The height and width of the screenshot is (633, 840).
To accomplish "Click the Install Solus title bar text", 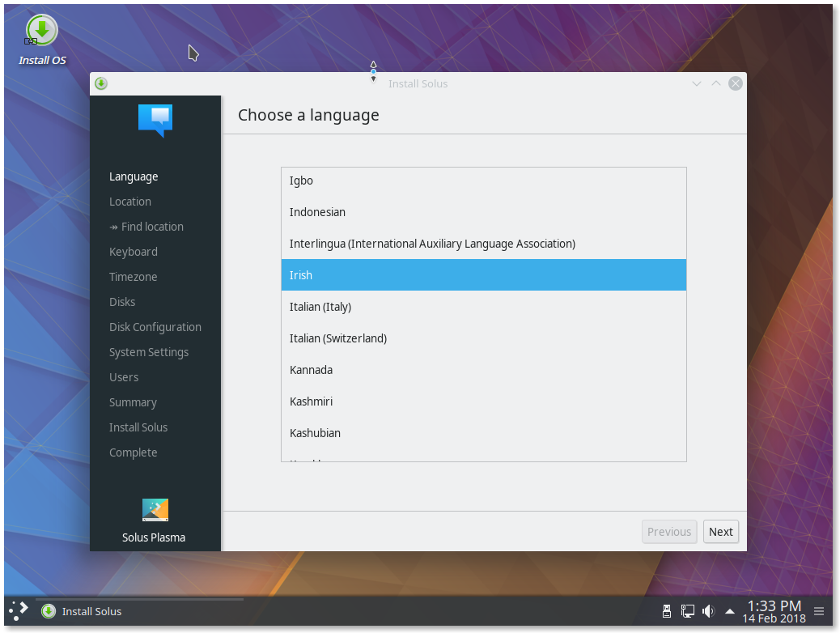I will pyautogui.click(x=418, y=83).
